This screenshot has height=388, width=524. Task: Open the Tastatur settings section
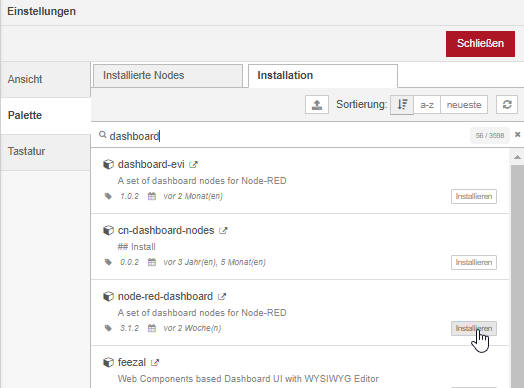pos(45,151)
